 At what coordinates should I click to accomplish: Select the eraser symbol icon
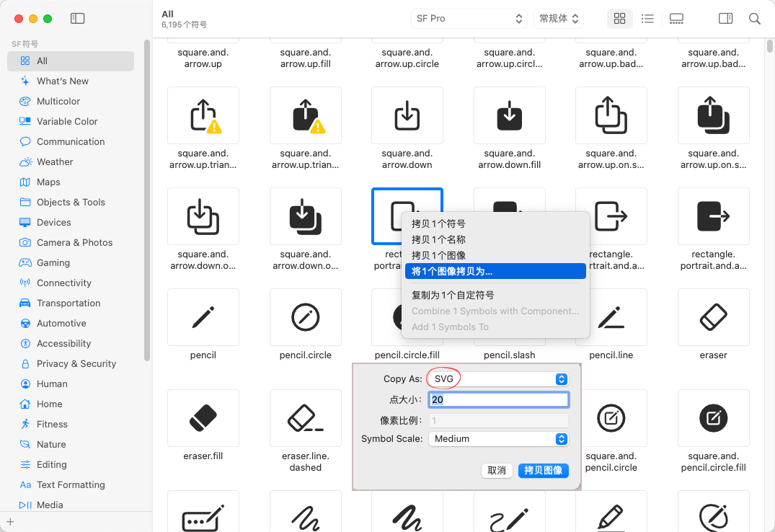pos(713,317)
